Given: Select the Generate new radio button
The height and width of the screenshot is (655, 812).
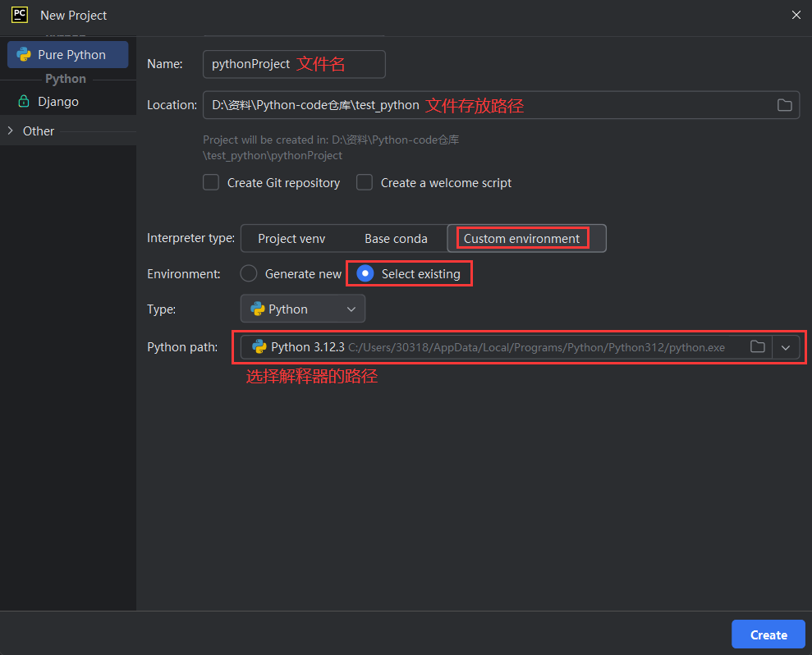Looking at the screenshot, I should (x=249, y=274).
